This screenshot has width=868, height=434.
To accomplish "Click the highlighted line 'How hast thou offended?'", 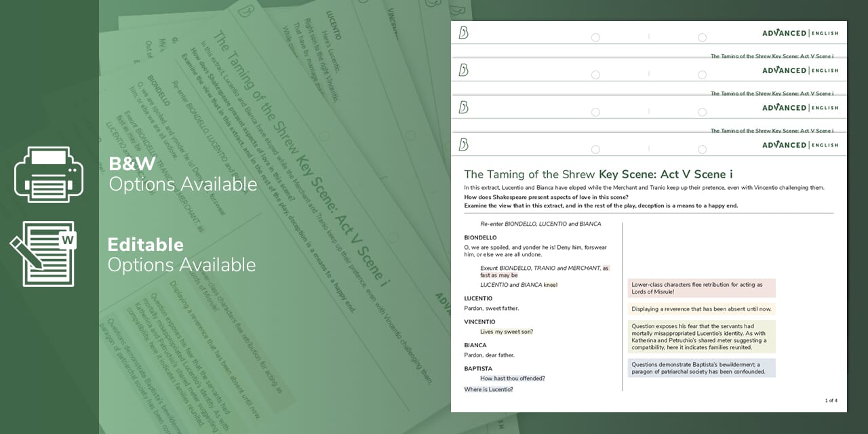I will coord(512,378).
